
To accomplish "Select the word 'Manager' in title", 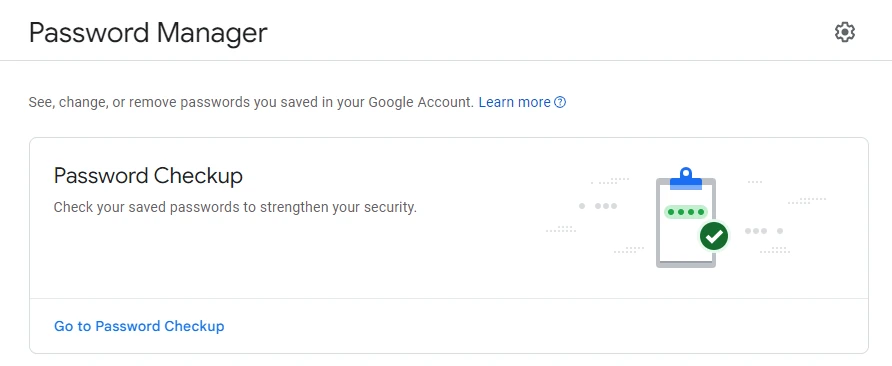I will pos(212,33).
